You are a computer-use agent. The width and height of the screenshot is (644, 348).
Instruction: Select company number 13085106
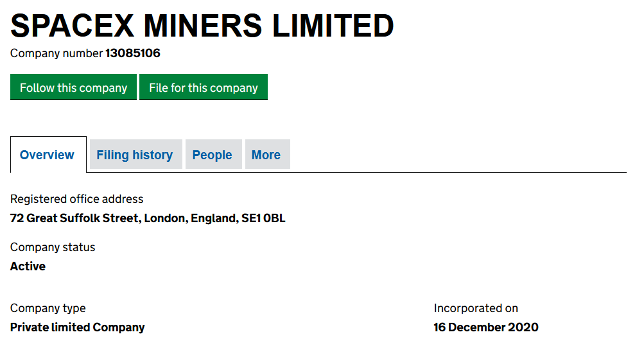[x=133, y=53]
